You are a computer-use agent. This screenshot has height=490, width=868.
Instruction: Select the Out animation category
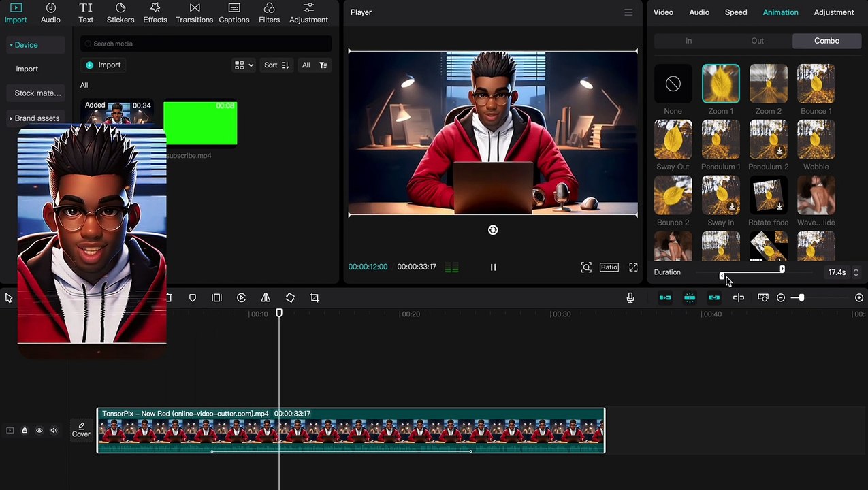pyautogui.click(x=758, y=41)
